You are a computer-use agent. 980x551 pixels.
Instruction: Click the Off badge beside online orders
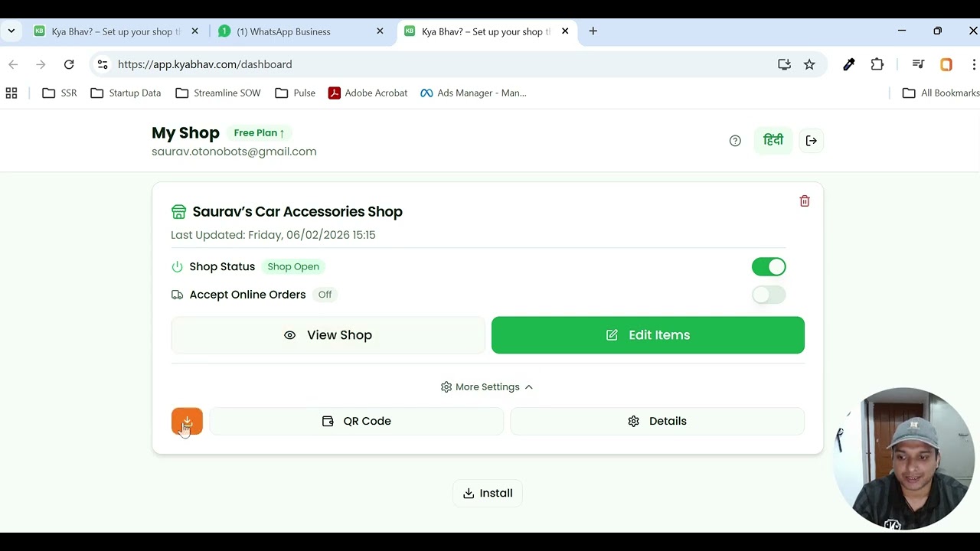[325, 295]
